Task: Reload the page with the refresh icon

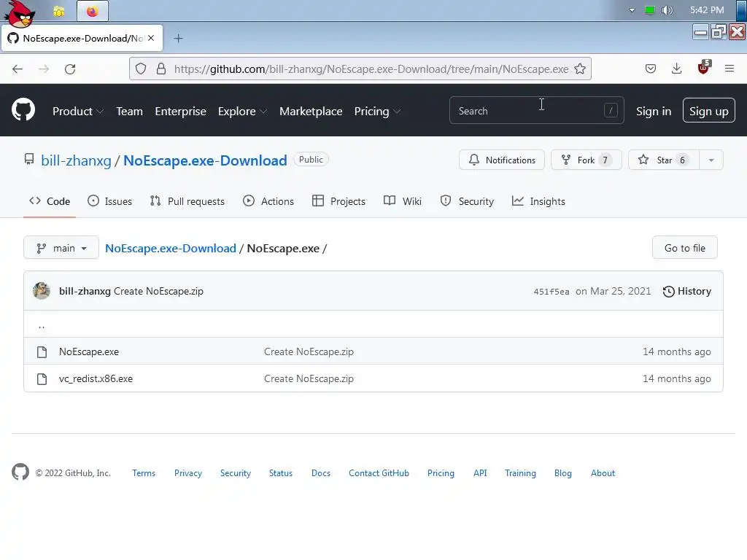Action: click(x=70, y=69)
